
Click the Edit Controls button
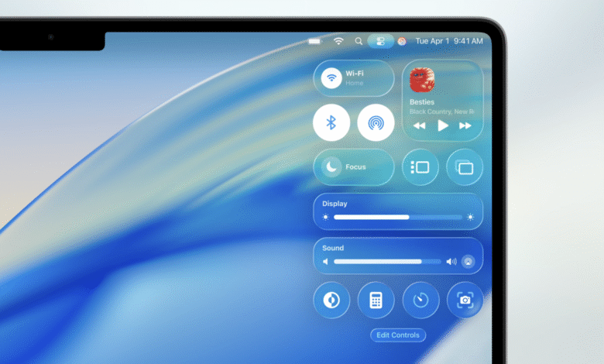[398, 335]
